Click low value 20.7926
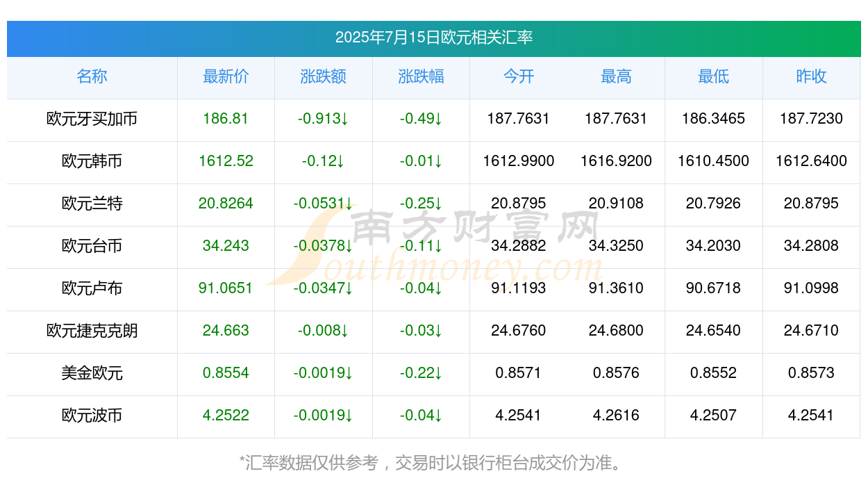The width and height of the screenshot is (868, 485). pyautogui.click(x=714, y=204)
